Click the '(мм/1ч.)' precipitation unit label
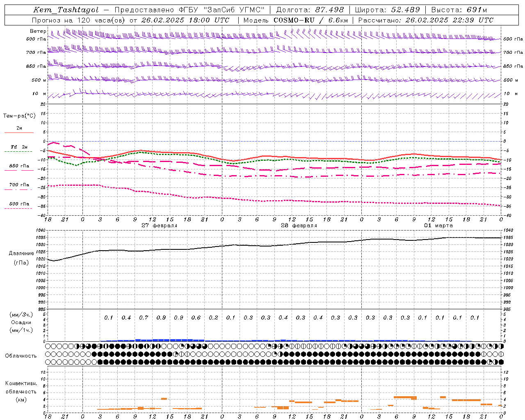 pyautogui.click(x=21, y=330)
